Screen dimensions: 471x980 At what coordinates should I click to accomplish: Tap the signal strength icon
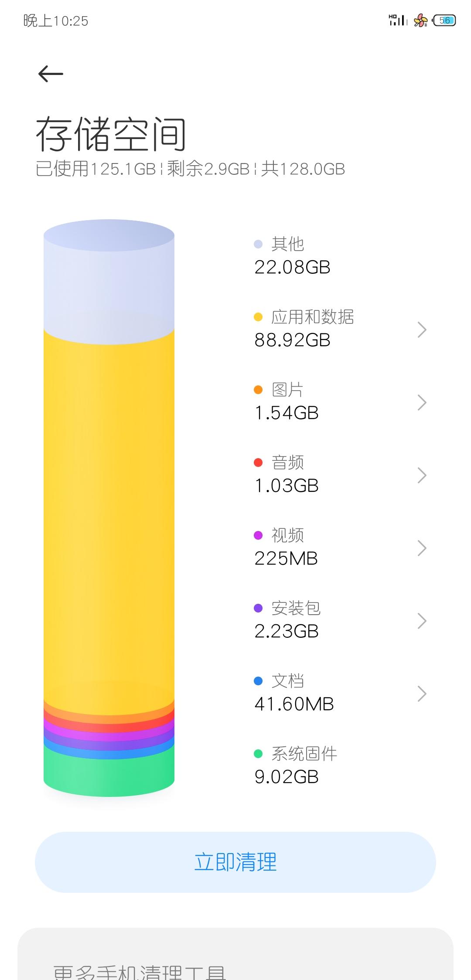click(x=397, y=20)
